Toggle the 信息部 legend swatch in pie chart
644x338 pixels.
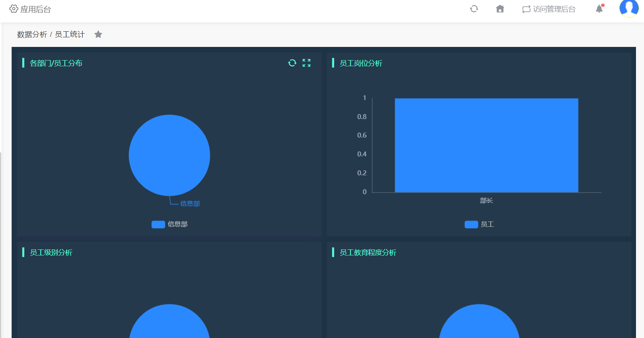pos(158,225)
